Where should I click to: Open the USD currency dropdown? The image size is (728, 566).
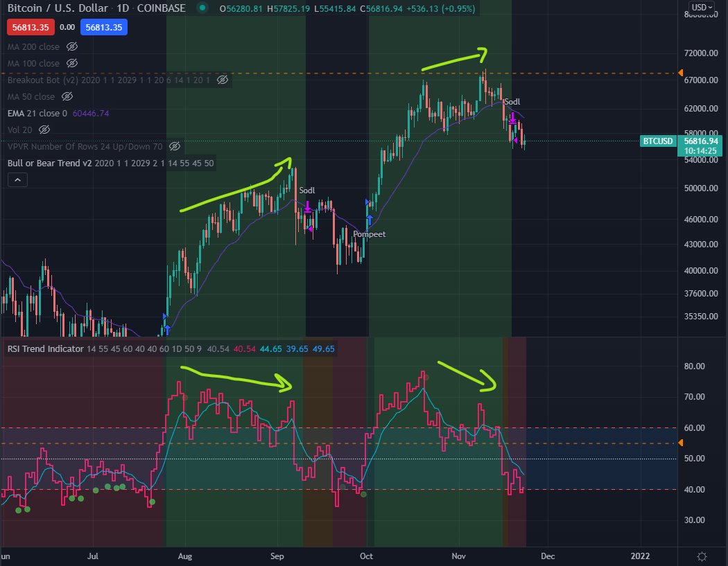point(702,7)
